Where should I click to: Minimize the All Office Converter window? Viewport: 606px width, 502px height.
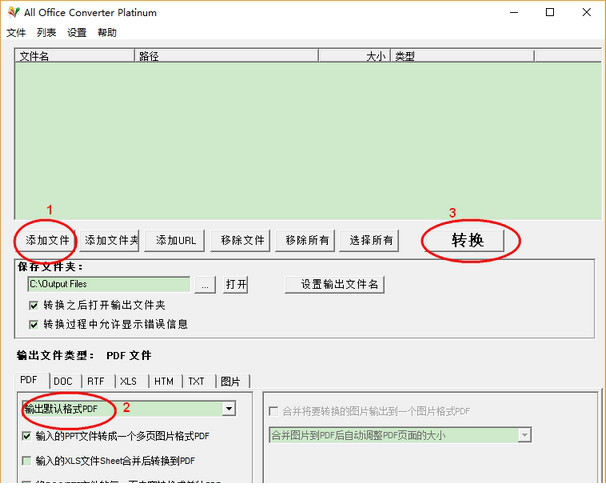(x=514, y=12)
